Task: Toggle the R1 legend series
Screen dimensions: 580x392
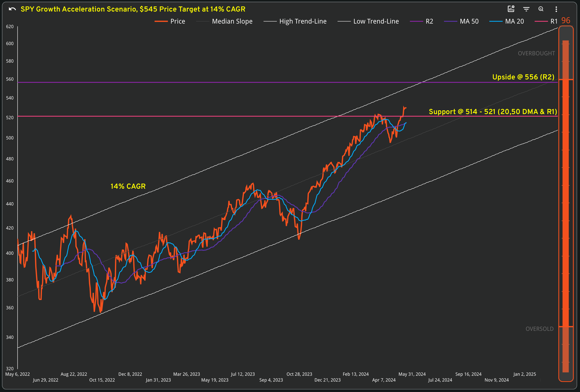Action: point(546,22)
